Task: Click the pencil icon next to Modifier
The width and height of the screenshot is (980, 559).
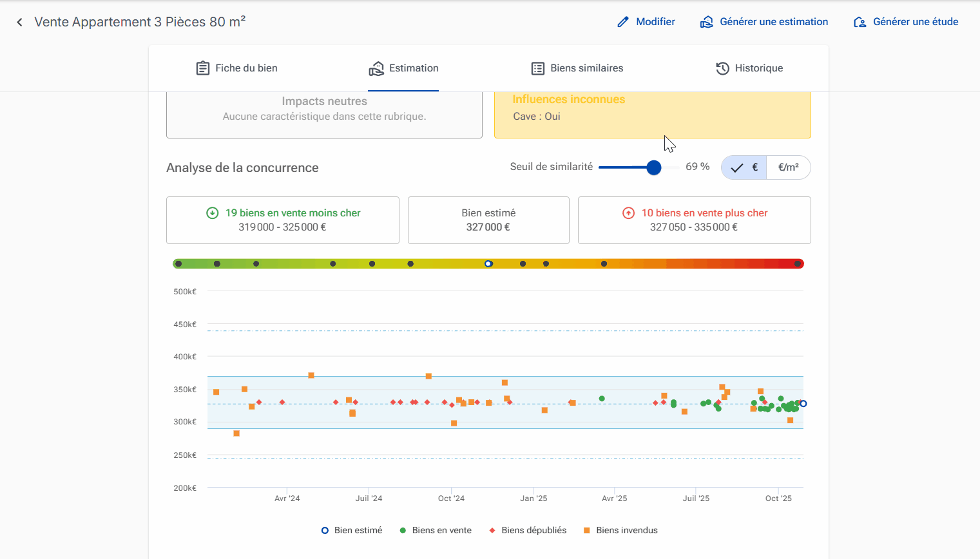Action: [623, 22]
